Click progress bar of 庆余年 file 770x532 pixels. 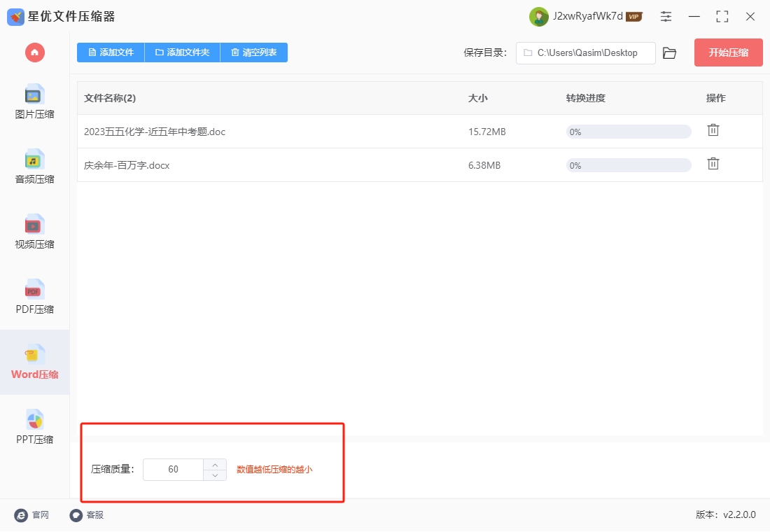tap(629, 165)
